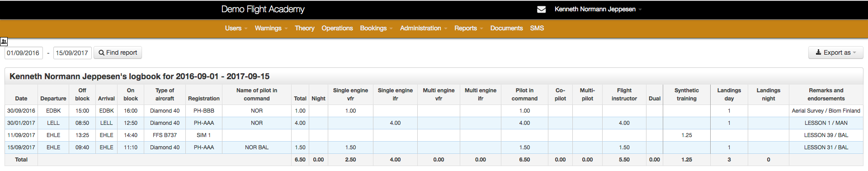
Task: Click the FFS B737 aircraft type cell
Action: 165,135
